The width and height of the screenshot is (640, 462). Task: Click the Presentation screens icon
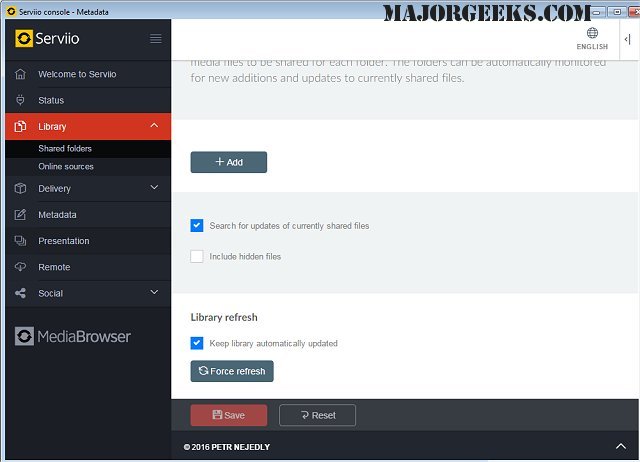tap(20, 241)
